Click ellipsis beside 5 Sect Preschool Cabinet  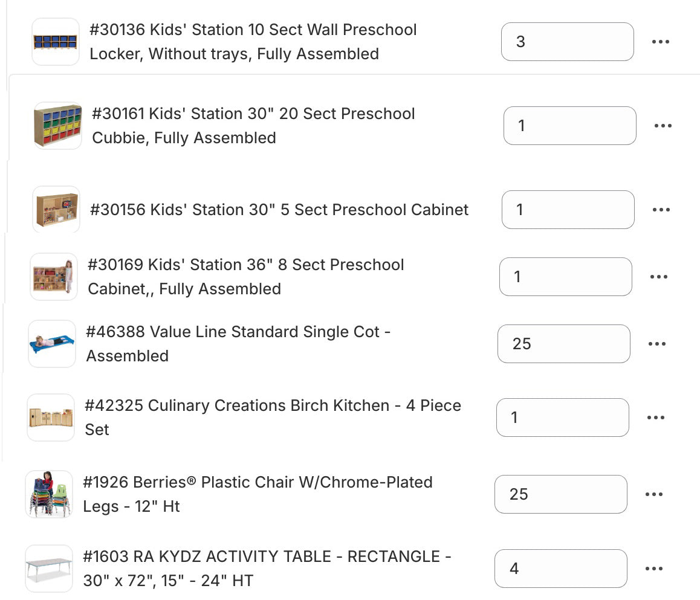(661, 210)
